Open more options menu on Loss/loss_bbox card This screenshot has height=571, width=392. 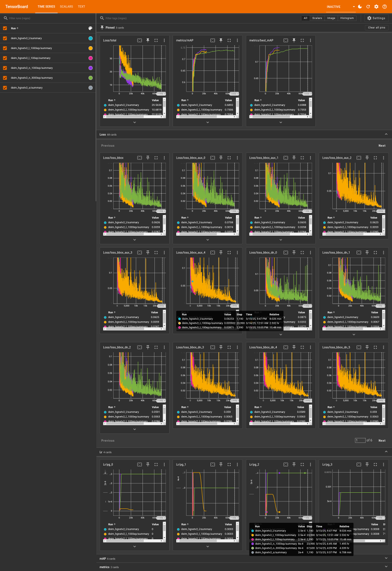click(x=164, y=158)
